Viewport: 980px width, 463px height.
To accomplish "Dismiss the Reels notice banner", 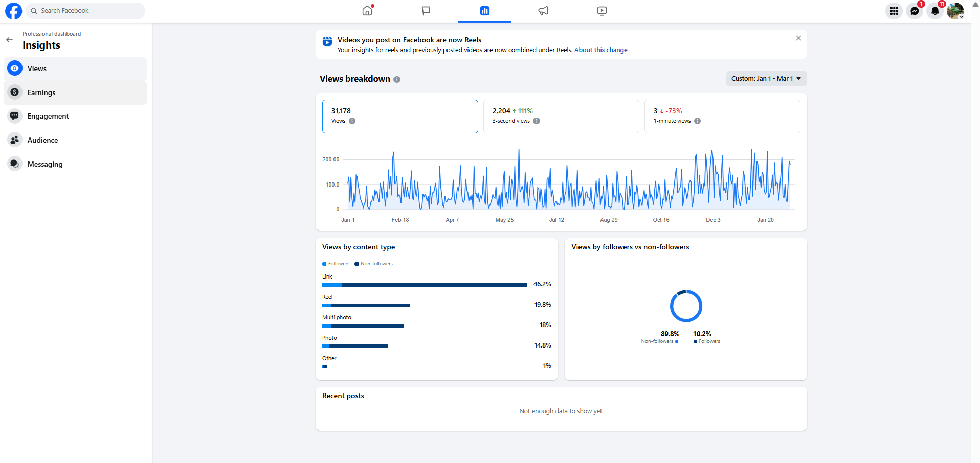I will coord(798,38).
